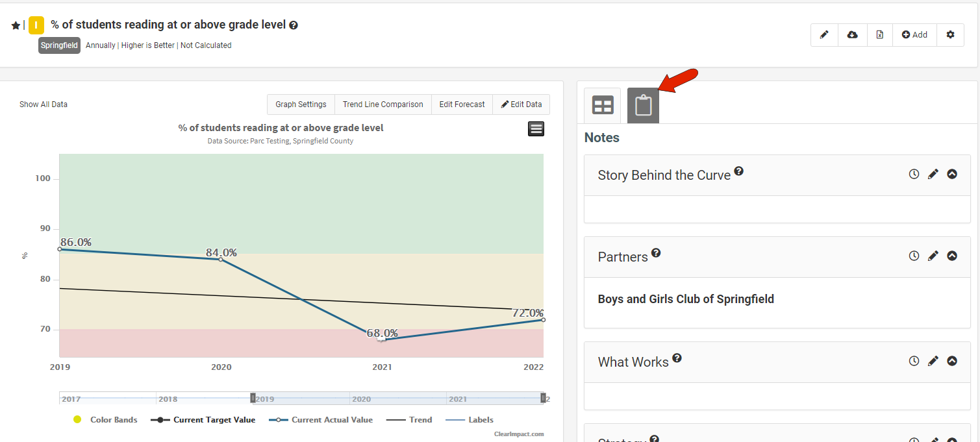Click the Edit Data button
Image resolution: width=980 pixels, height=442 pixels.
(x=521, y=104)
